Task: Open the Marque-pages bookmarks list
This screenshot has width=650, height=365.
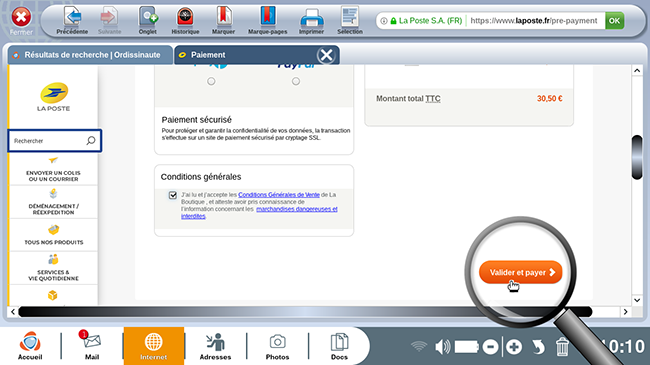Action: [267, 21]
